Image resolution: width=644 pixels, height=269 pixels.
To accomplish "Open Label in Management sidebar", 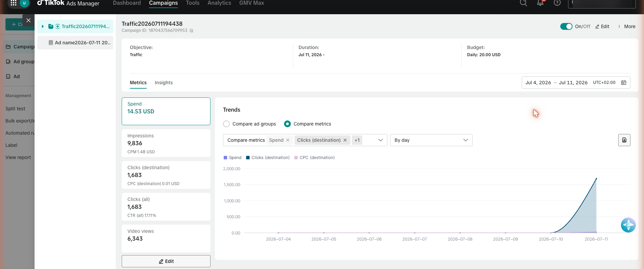I will [x=11, y=145].
